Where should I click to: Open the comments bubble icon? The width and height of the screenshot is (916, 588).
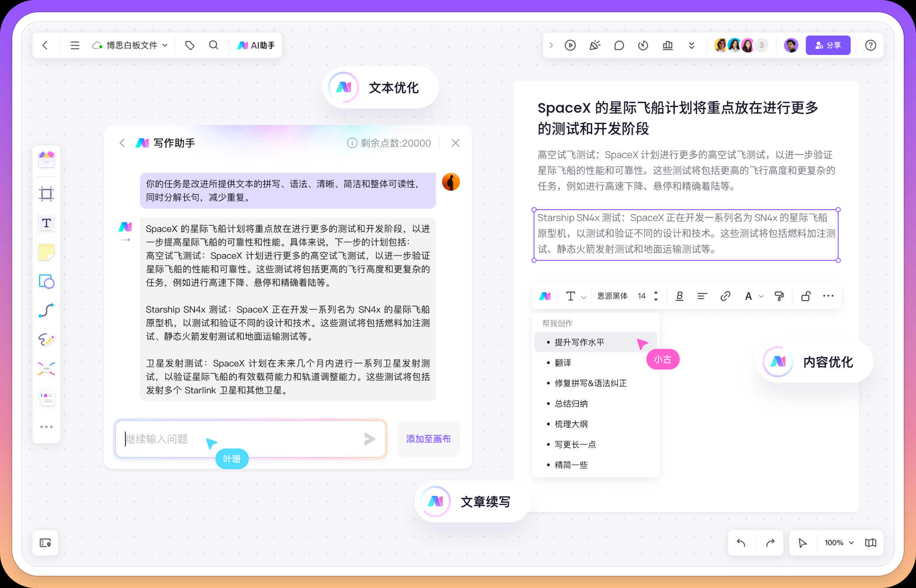619,45
